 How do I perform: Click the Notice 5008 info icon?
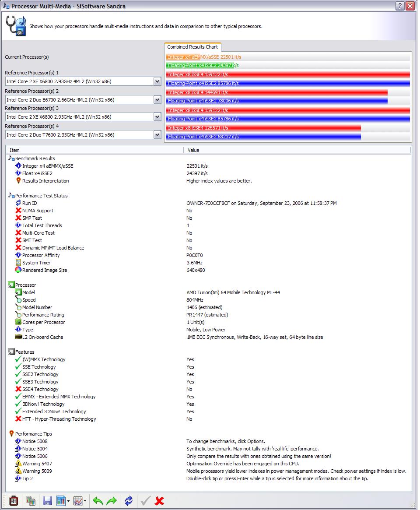click(18, 441)
